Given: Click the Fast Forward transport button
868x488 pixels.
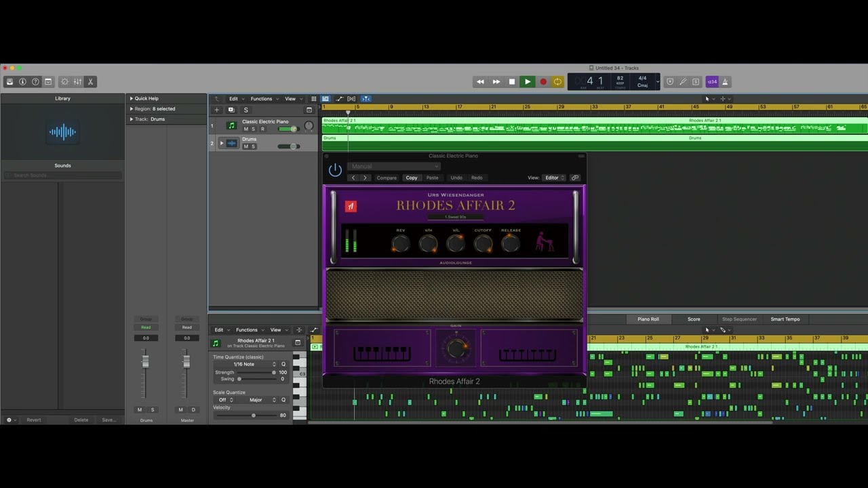Looking at the screenshot, I should pos(496,82).
